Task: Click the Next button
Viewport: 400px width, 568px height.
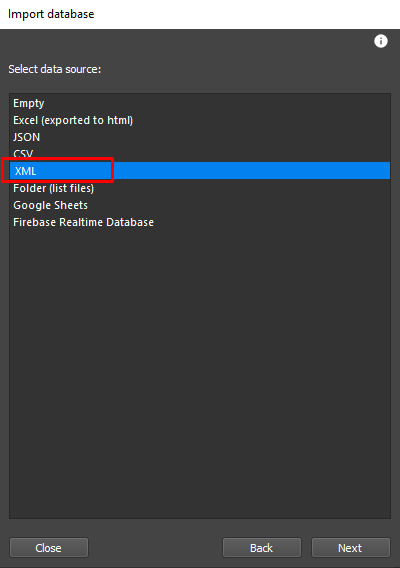Action: point(350,547)
